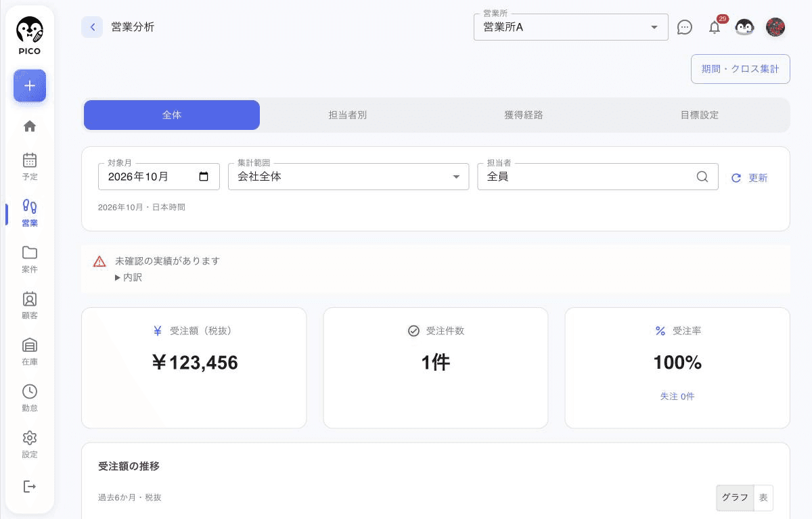Image resolution: width=812 pixels, height=519 pixels.
Task: Click the 担当者 input showing 全員
Action: point(597,177)
